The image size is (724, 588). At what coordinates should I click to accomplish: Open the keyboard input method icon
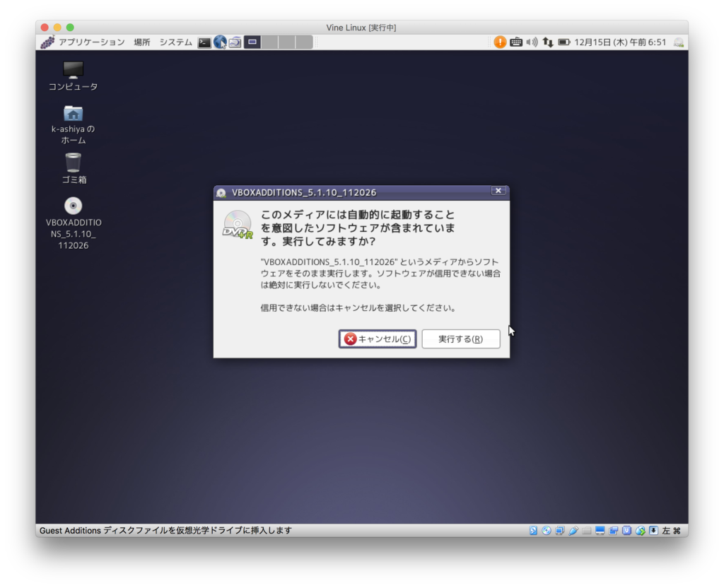pos(515,42)
